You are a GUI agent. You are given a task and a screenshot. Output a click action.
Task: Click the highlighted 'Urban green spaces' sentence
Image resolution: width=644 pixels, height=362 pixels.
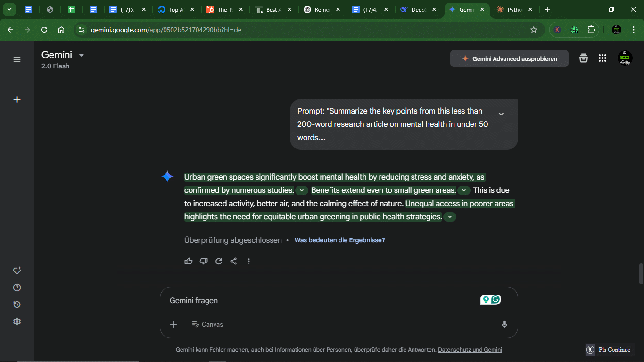334,183
